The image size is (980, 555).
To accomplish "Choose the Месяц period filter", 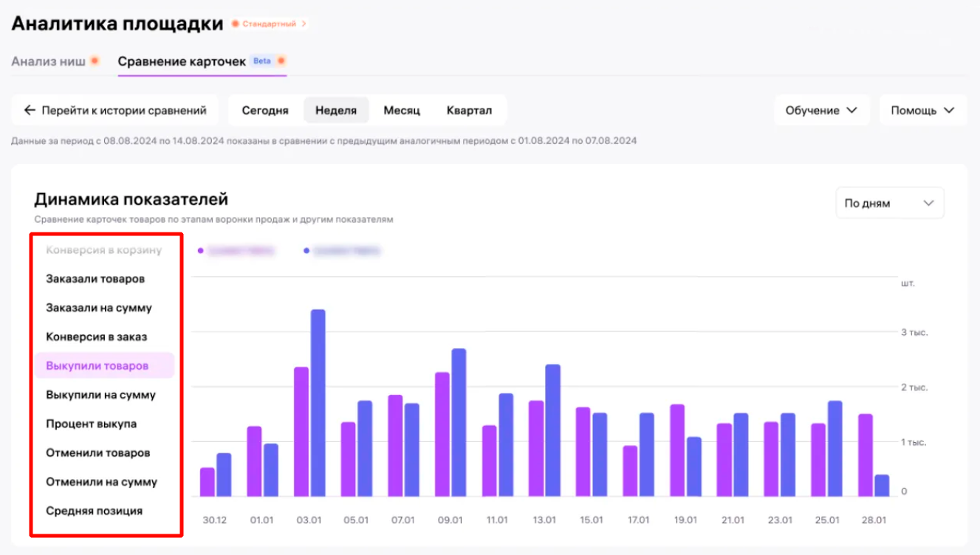I will tap(402, 111).
